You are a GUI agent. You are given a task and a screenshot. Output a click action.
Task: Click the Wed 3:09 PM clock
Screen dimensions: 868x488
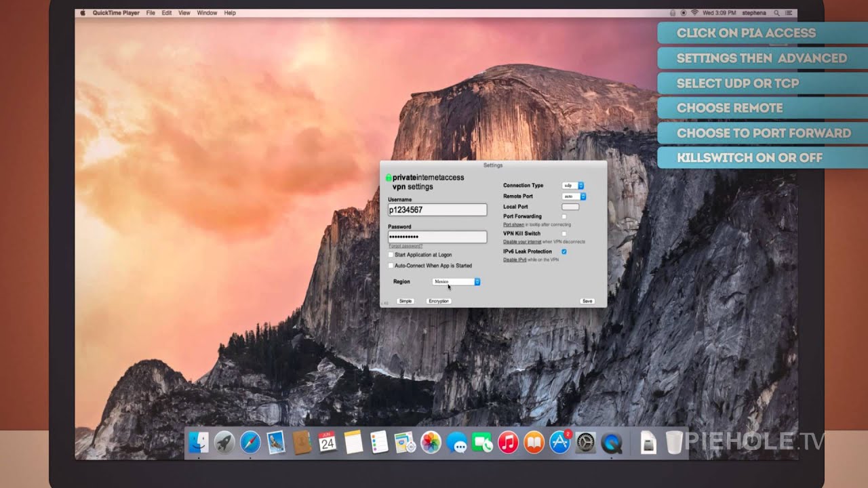coord(719,13)
